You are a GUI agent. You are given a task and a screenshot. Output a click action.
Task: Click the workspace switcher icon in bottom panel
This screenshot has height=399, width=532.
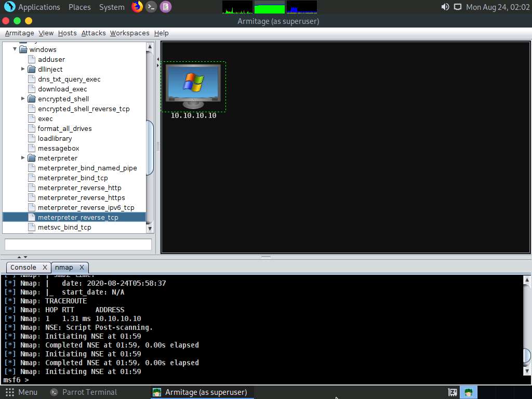point(453,392)
